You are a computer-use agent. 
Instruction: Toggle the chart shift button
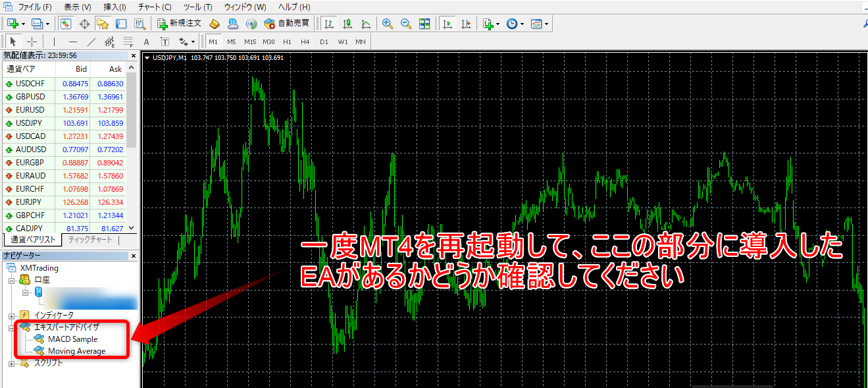pyautogui.click(x=466, y=24)
